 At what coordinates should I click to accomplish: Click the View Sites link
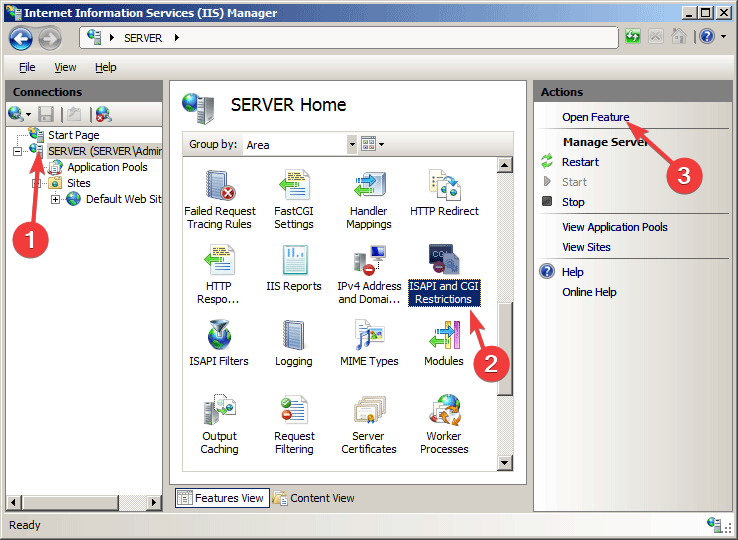tap(586, 247)
